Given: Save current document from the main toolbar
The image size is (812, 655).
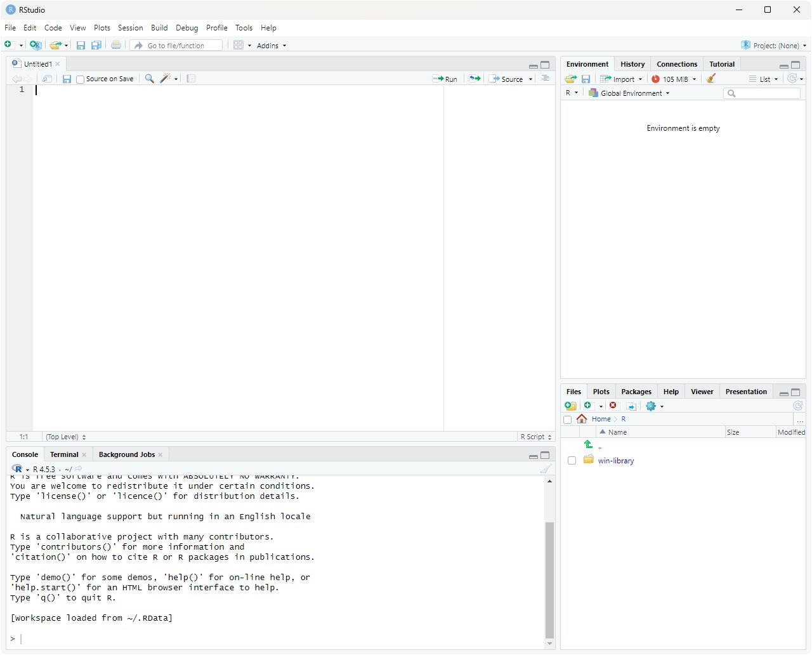Looking at the screenshot, I should (81, 45).
